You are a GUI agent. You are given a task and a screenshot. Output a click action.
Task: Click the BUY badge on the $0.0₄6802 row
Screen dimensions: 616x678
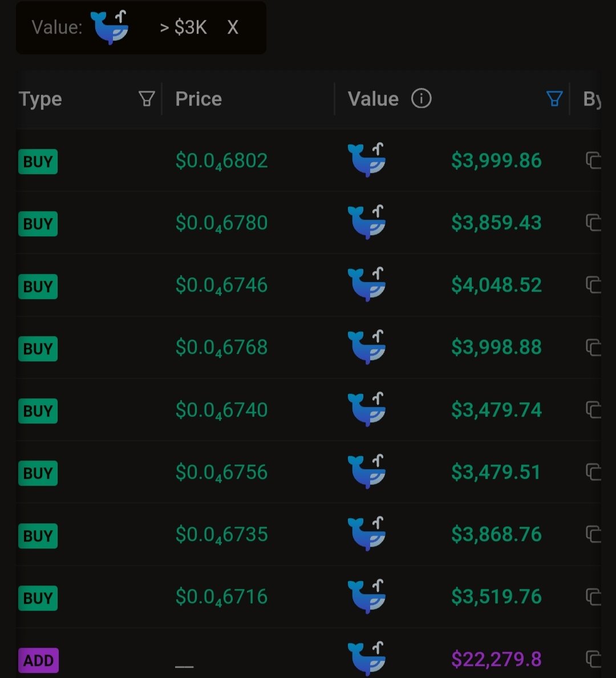coord(38,161)
